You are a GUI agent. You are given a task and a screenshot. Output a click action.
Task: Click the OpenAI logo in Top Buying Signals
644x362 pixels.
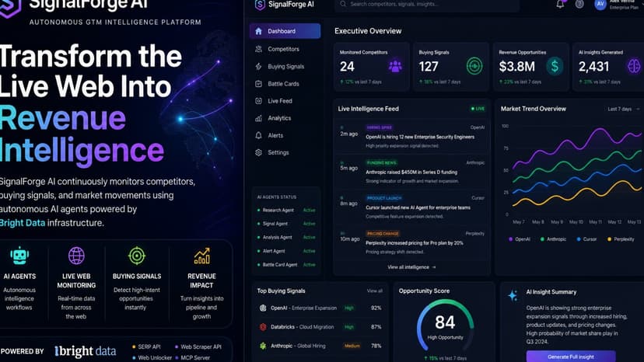click(263, 308)
